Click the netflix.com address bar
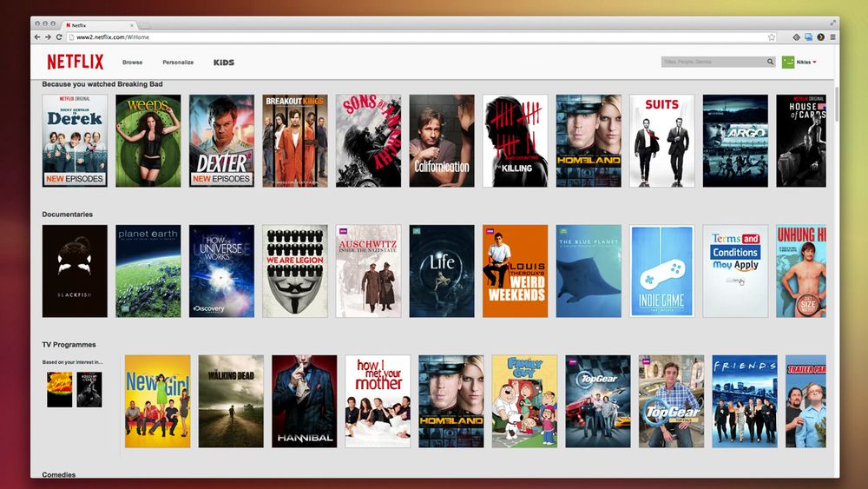 pos(421,37)
